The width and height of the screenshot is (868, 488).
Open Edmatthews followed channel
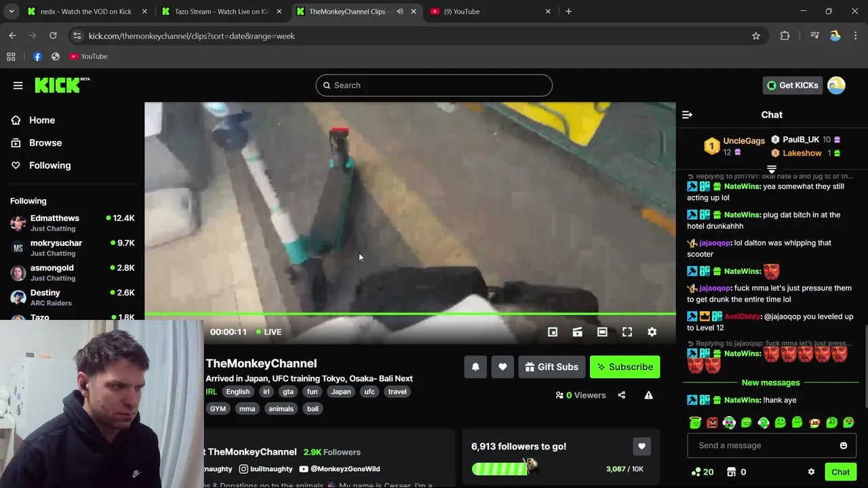pyautogui.click(x=72, y=223)
